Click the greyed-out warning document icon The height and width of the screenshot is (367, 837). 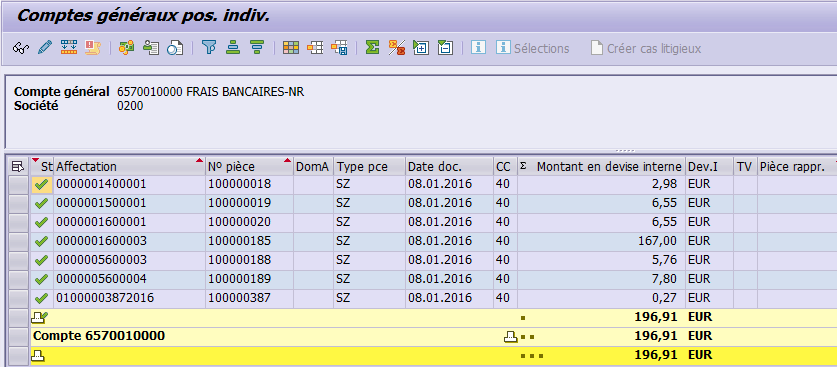93,47
